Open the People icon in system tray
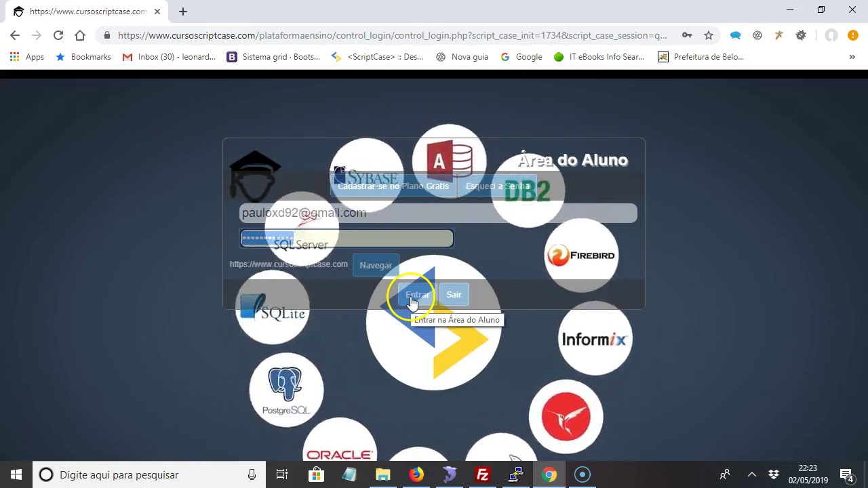The height and width of the screenshot is (488, 868). pyautogui.click(x=725, y=474)
